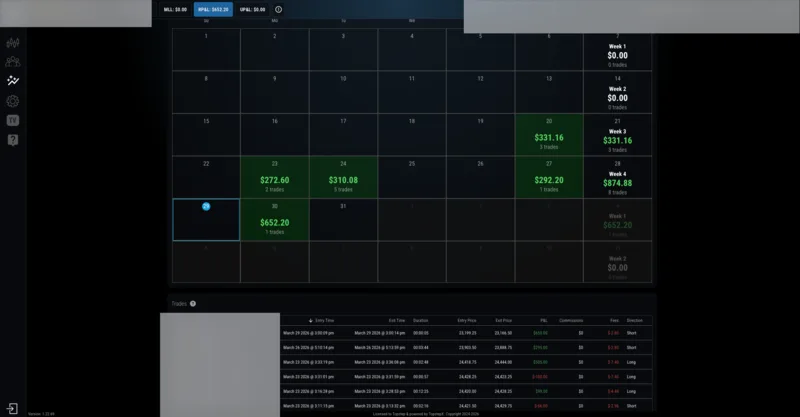Sort trades by the Duration column header
This screenshot has height=417, width=800.
[420, 321]
